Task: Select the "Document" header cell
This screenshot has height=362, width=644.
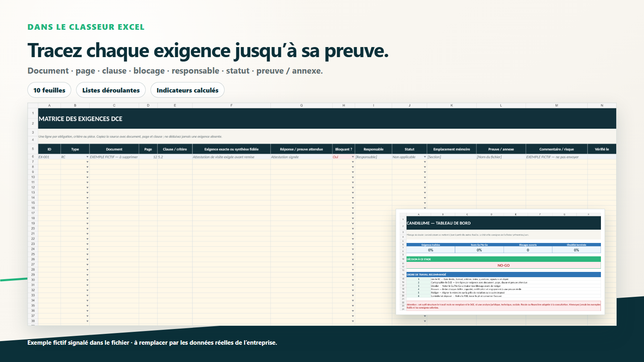Action: [x=114, y=149]
